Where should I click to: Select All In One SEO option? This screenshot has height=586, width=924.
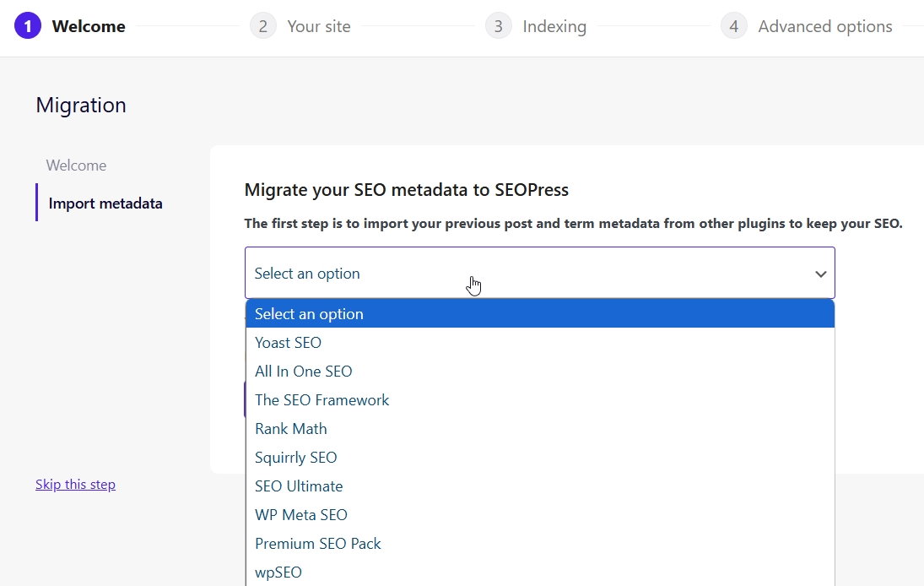[x=303, y=372]
